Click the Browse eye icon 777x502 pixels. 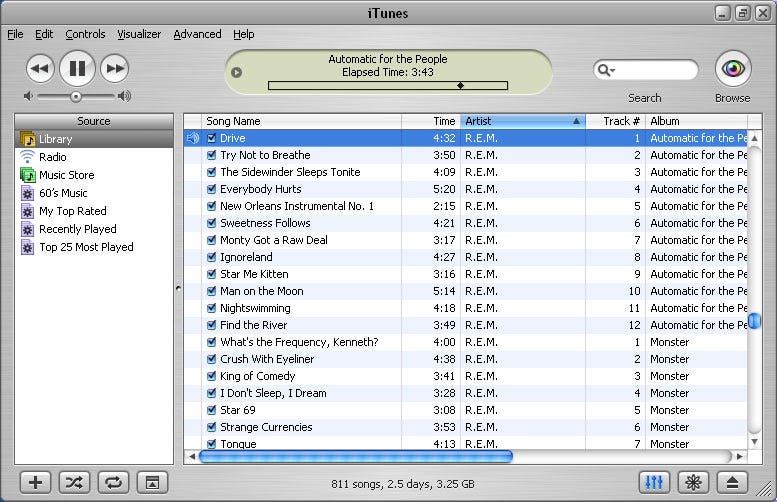(733, 68)
